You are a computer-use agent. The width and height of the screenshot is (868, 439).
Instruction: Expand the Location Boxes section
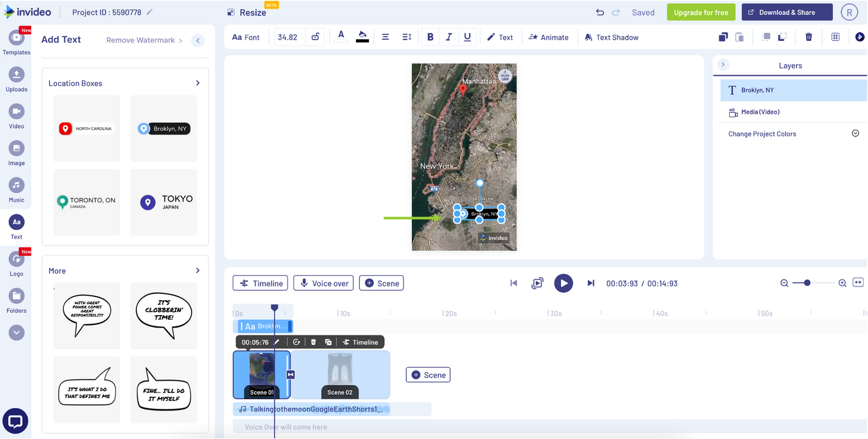pyautogui.click(x=197, y=82)
